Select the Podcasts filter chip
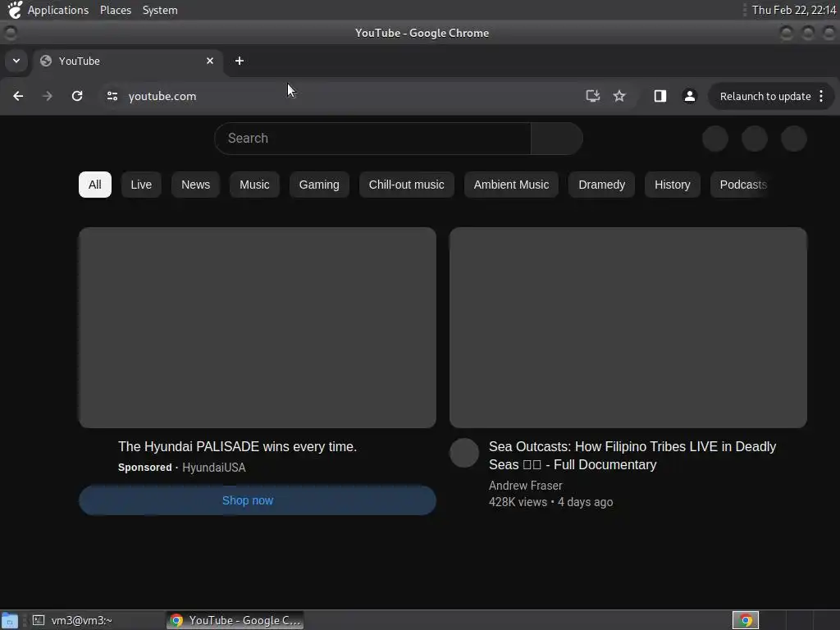840x630 pixels. coord(742,185)
